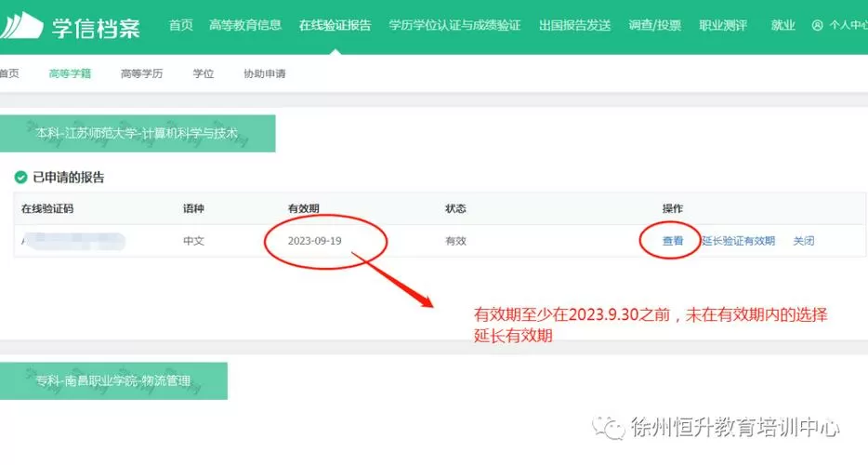This screenshot has height=465, width=868.
Task: Open 就业 navigation item
Action: pyautogui.click(x=783, y=25)
